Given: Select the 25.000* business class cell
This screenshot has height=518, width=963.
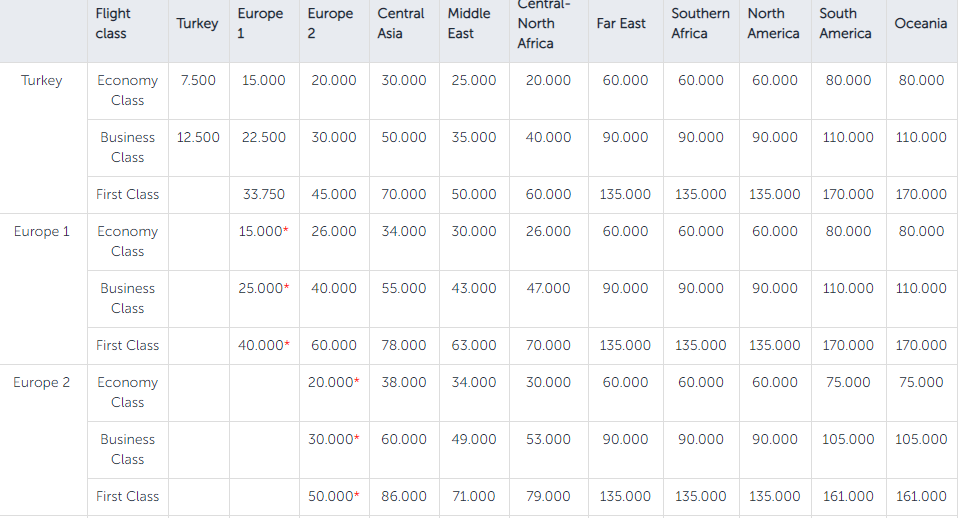Looking at the screenshot, I should pos(263,289).
